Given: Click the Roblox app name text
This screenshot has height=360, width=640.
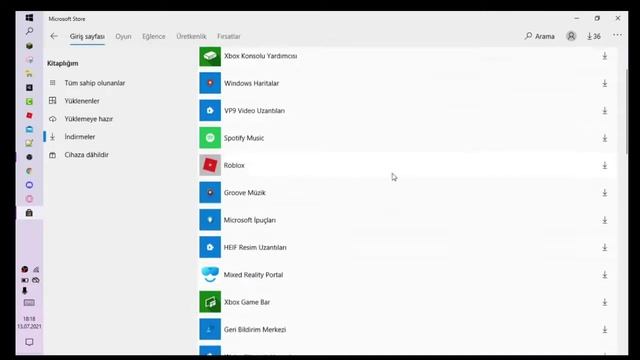Looking at the screenshot, I should tap(234, 165).
